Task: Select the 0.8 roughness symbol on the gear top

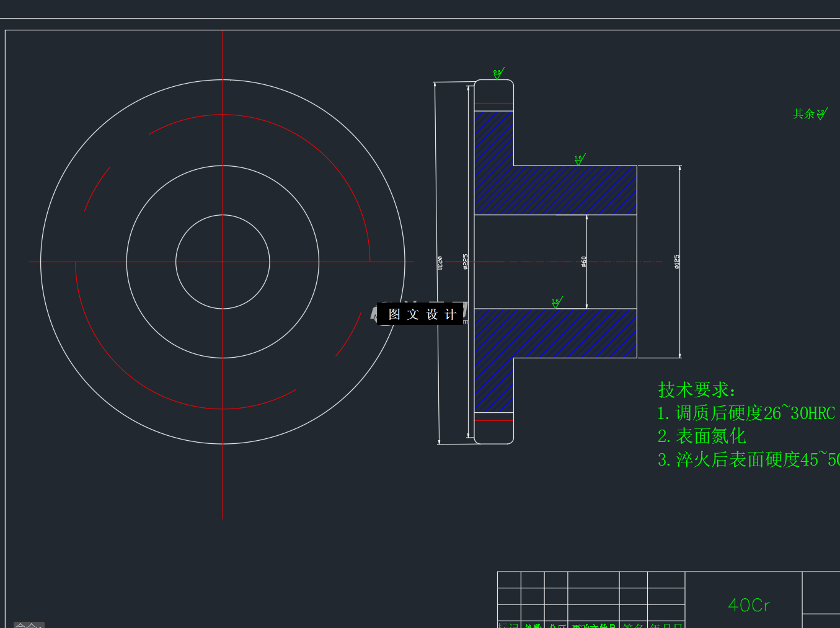Action: [x=498, y=73]
